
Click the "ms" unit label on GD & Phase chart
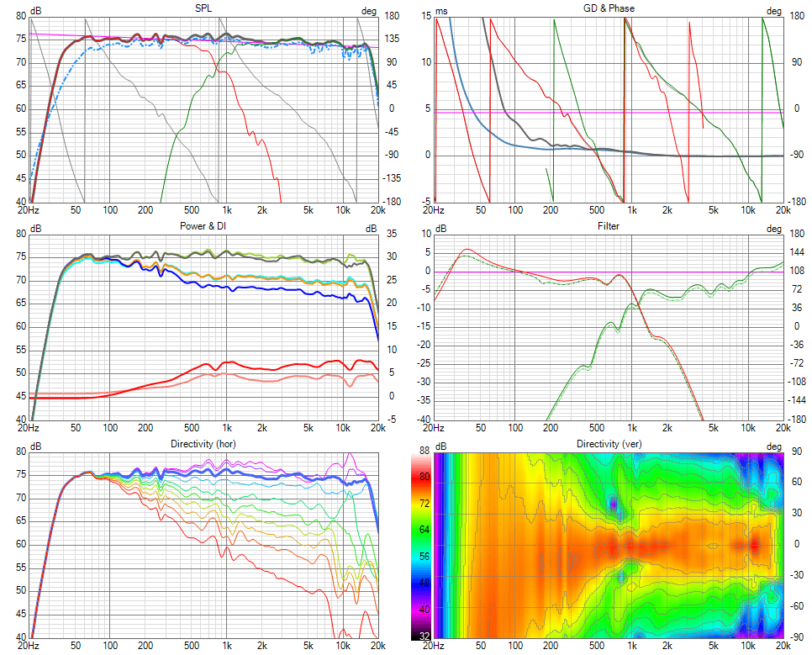[x=442, y=12]
